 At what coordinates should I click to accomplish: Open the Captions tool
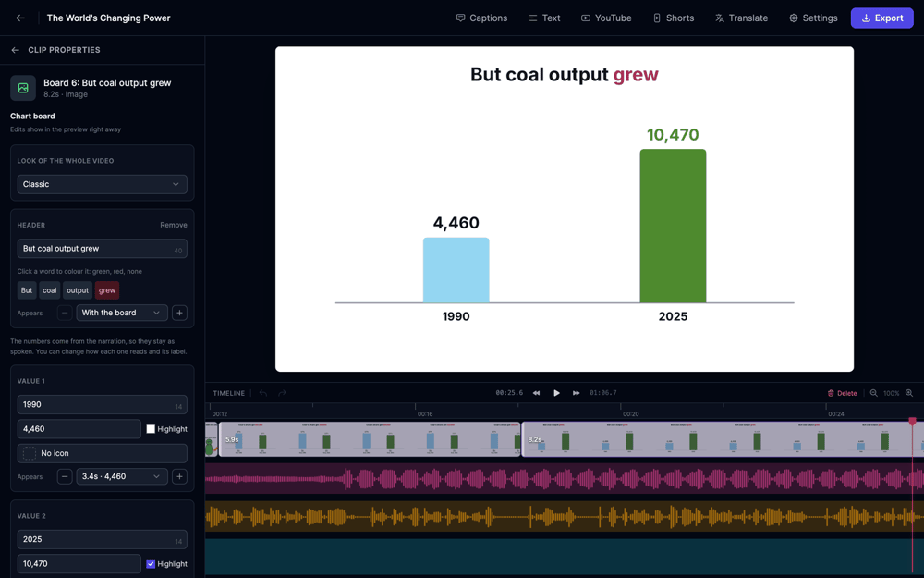click(481, 18)
